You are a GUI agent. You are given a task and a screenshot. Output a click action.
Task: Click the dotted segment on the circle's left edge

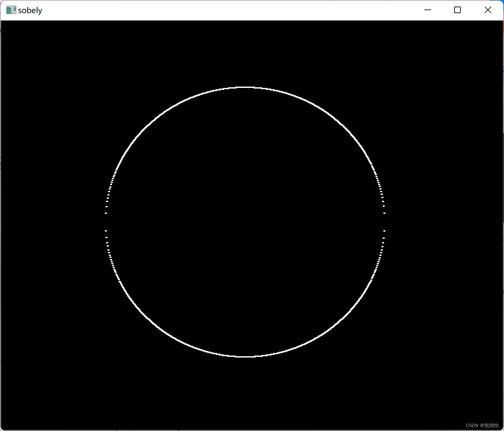[x=106, y=213]
